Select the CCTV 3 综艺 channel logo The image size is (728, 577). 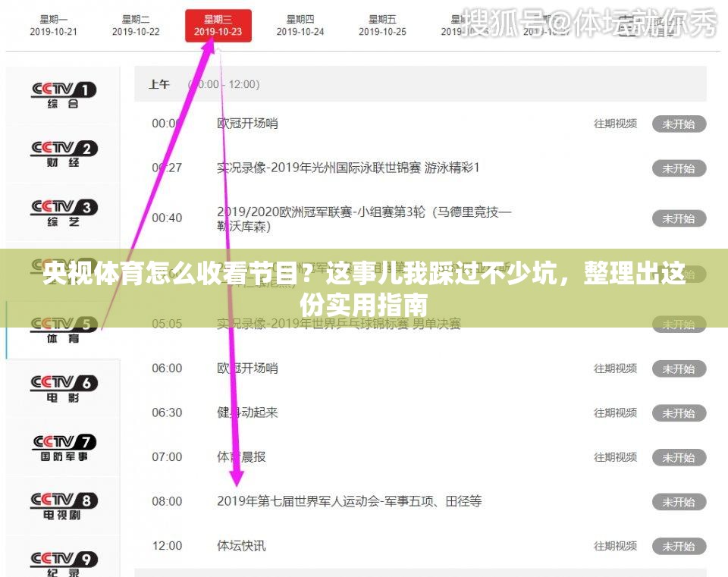click(63, 212)
